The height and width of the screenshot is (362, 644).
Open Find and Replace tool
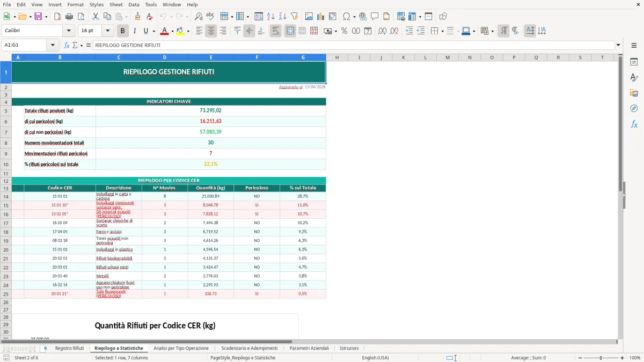[x=199, y=17]
